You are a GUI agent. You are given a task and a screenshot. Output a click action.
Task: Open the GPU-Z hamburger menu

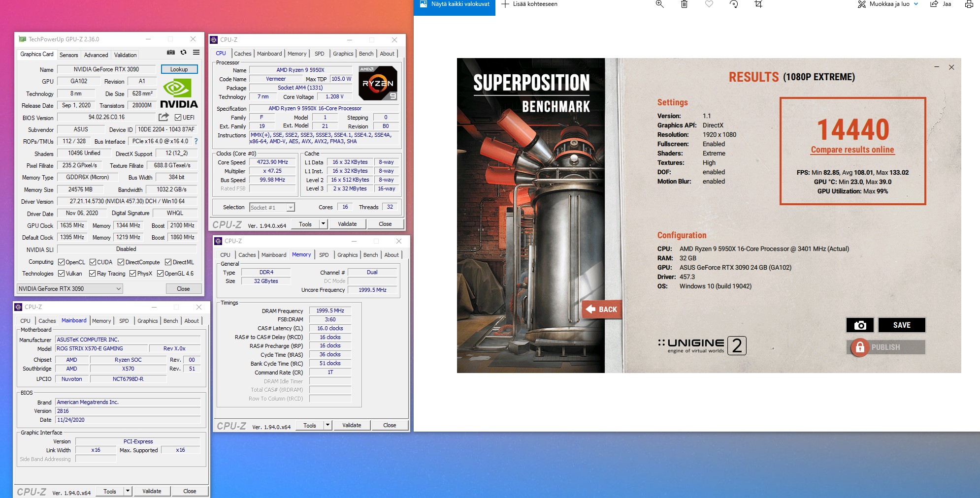(196, 52)
